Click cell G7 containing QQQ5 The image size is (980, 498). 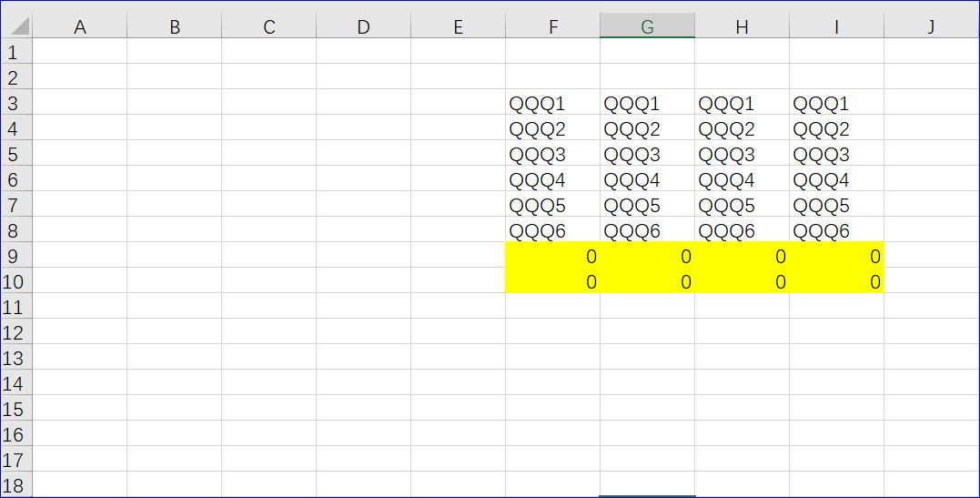coord(648,204)
